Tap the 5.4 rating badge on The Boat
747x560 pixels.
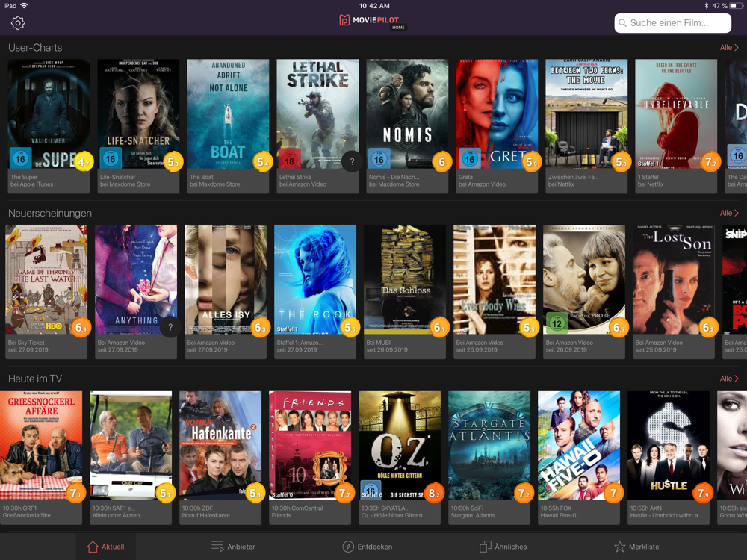click(262, 162)
